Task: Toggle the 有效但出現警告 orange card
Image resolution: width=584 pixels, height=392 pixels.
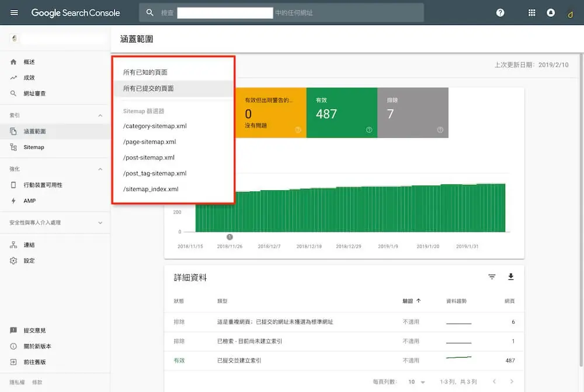Action: (271, 113)
